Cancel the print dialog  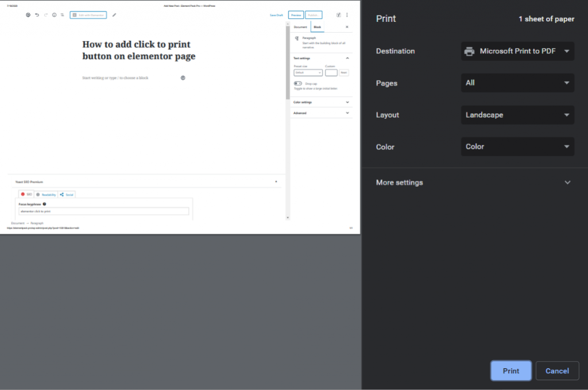click(557, 371)
